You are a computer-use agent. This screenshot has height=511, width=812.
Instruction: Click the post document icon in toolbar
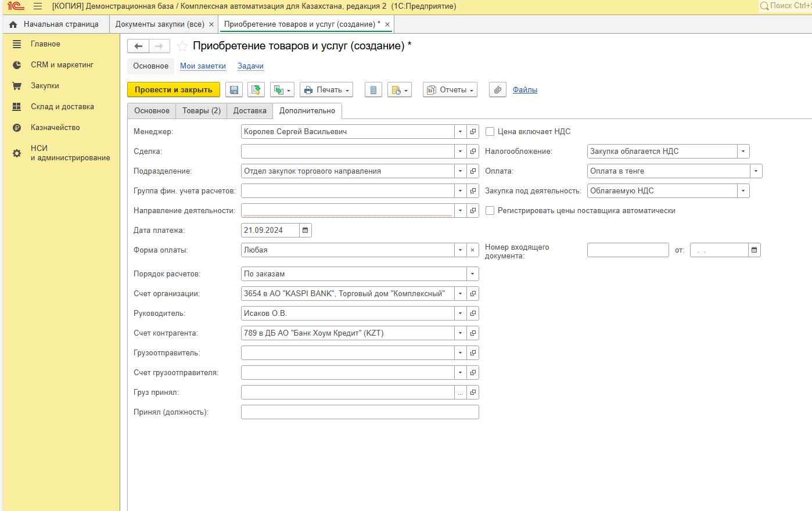coord(256,90)
